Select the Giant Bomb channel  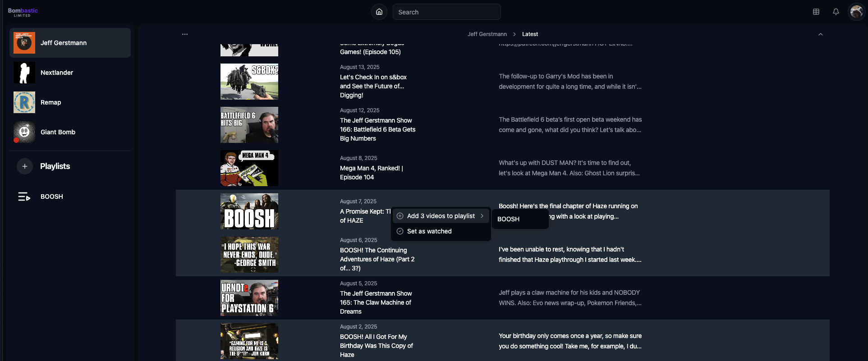(70, 132)
